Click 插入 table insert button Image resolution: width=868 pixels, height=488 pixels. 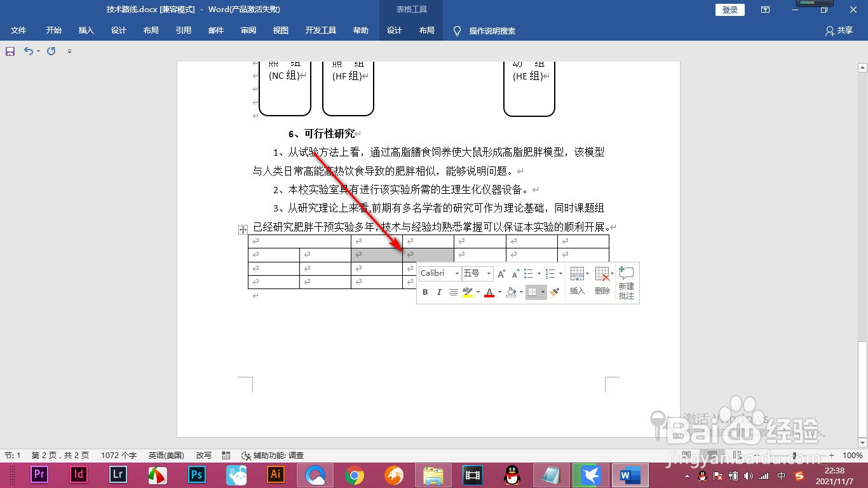coord(578,281)
